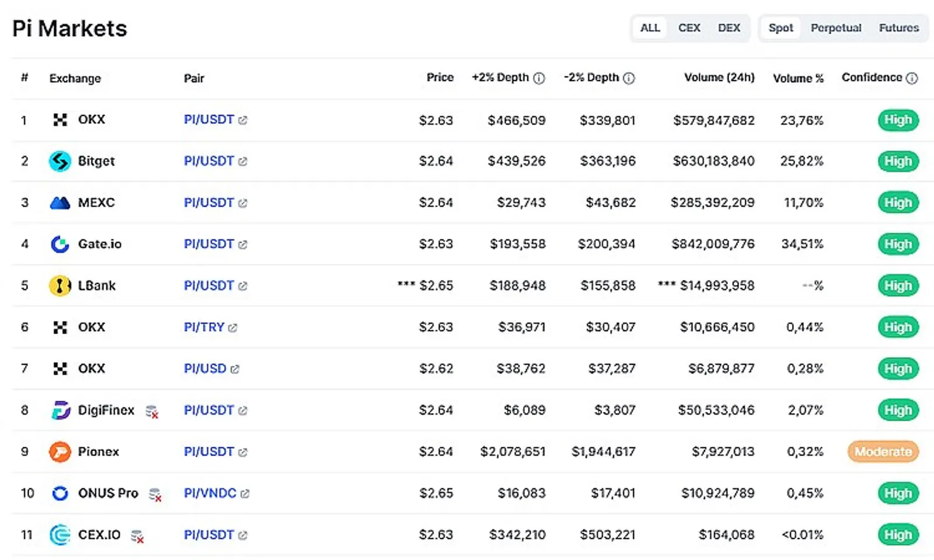Viewport: 934px width, 560px height.
Task: Click the Pionex exchange logo
Action: coord(60,452)
